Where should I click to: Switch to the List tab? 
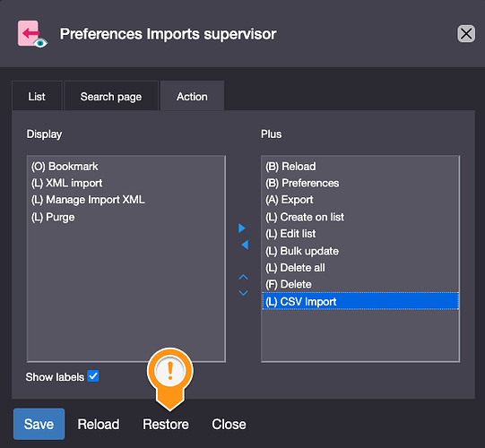(x=37, y=96)
